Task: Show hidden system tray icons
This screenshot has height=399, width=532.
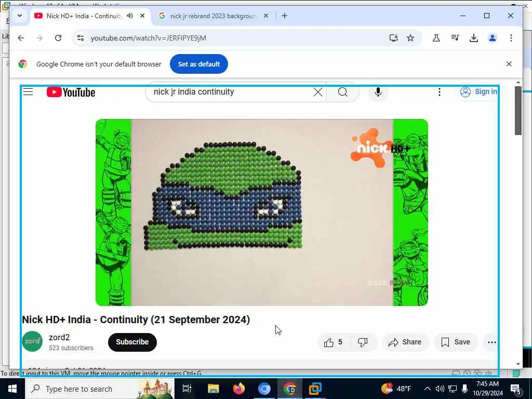Action: 428,389
